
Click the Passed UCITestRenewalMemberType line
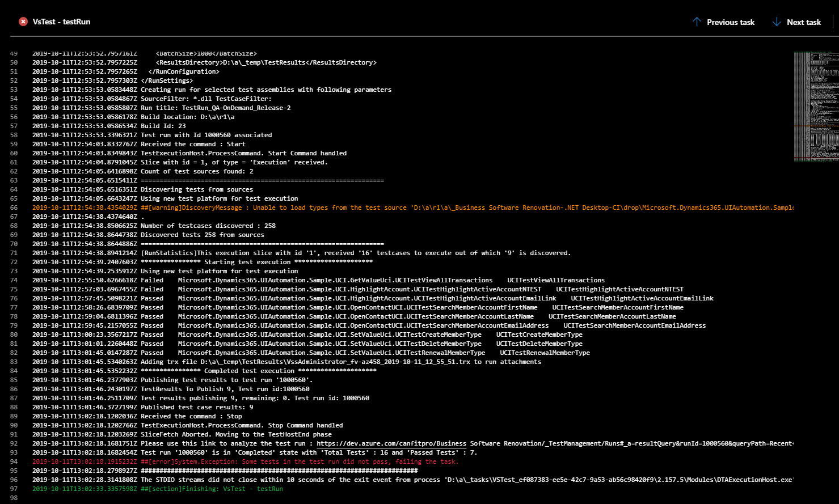[311, 353]
